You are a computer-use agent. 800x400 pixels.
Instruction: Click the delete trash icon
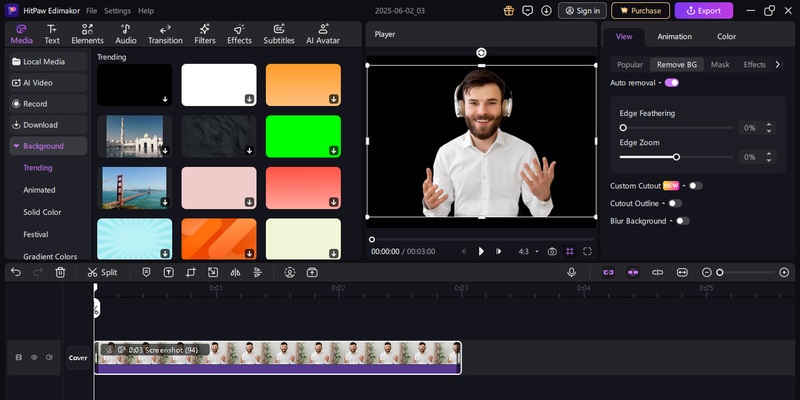pyautogui.click(x=60, y=272)
